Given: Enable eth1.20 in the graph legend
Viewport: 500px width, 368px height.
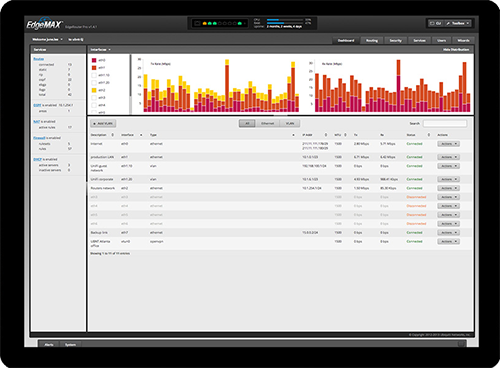Looking at the screenshot, I should pos(94,83).
